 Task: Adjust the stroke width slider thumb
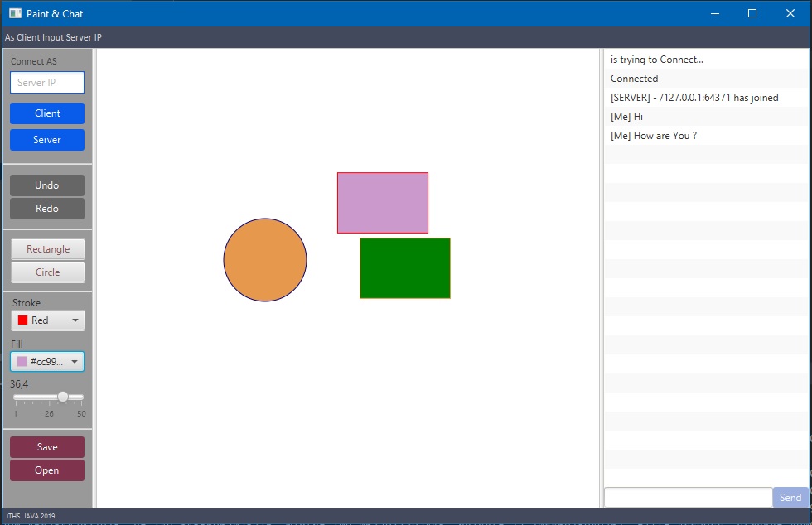pos(63,397)
